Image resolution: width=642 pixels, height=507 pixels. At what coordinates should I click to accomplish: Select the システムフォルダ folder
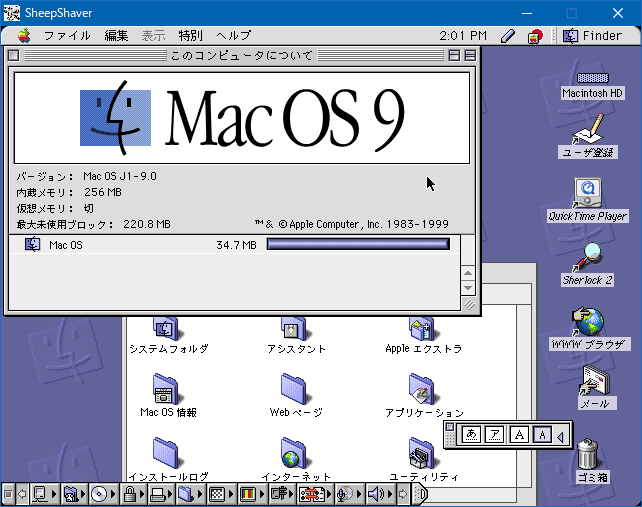tap(169, 335)
